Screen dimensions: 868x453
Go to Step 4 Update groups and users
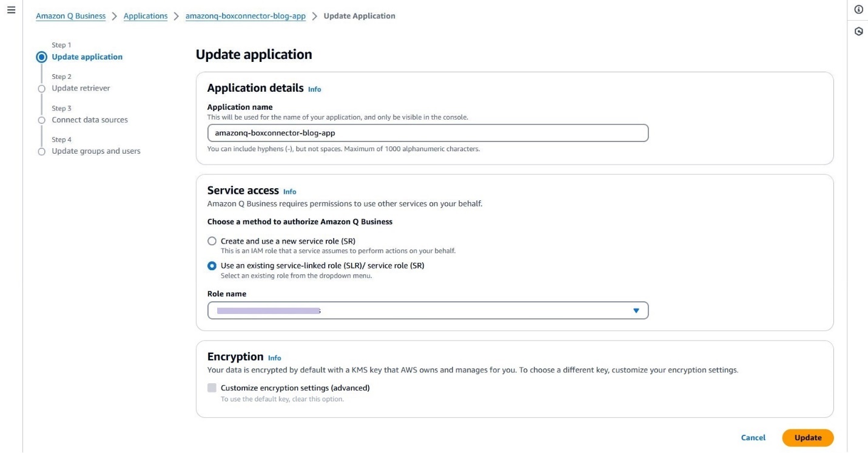click(x=96, y=151)
